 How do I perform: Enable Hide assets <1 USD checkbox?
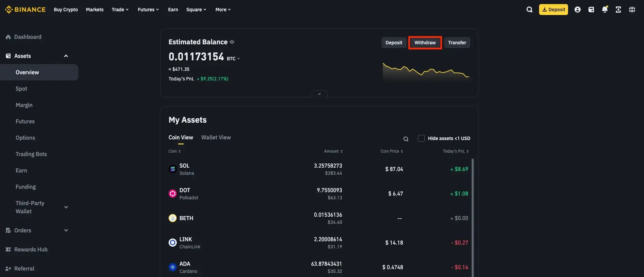pos(421,138)
